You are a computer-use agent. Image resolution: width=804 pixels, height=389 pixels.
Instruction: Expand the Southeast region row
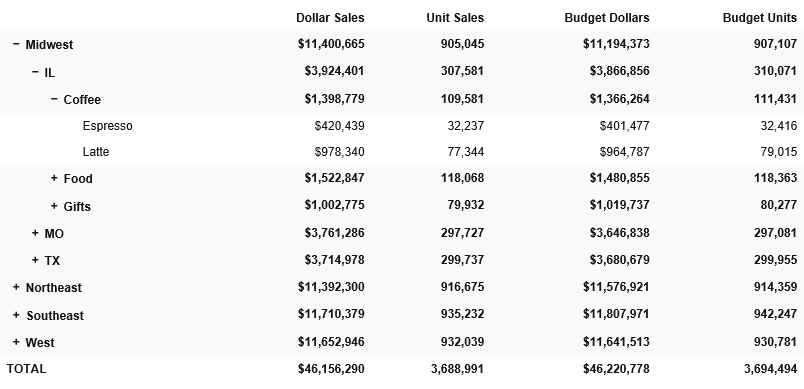pyautogui.click(x=16, y=315)
